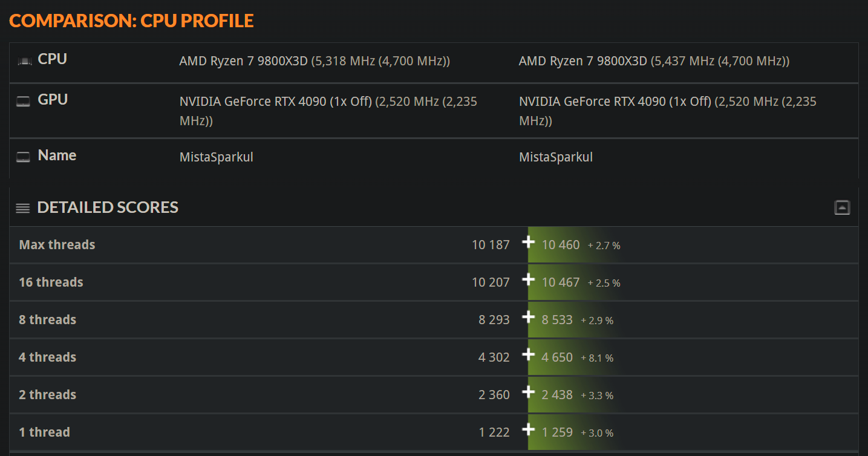Open second MistaSparkul name entry
The width and height of the screenshot is (868, 456).
click(556, 157)
